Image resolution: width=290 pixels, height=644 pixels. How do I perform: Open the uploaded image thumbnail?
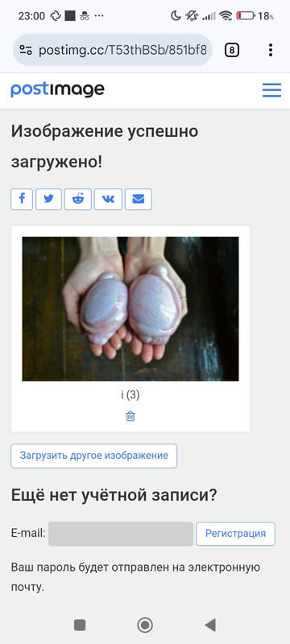tap(130, 308)
